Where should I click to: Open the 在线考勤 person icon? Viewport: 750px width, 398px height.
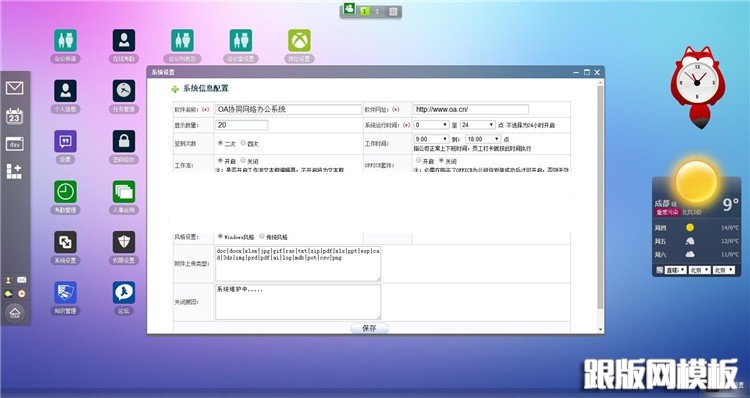point(124,41)
